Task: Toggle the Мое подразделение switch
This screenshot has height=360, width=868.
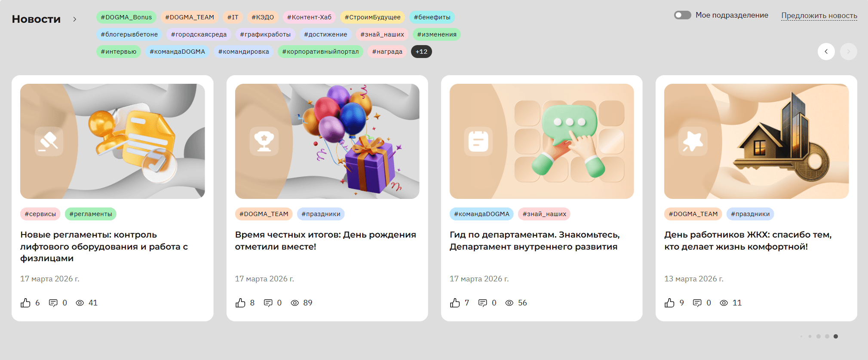Action: tap(682, 15)
